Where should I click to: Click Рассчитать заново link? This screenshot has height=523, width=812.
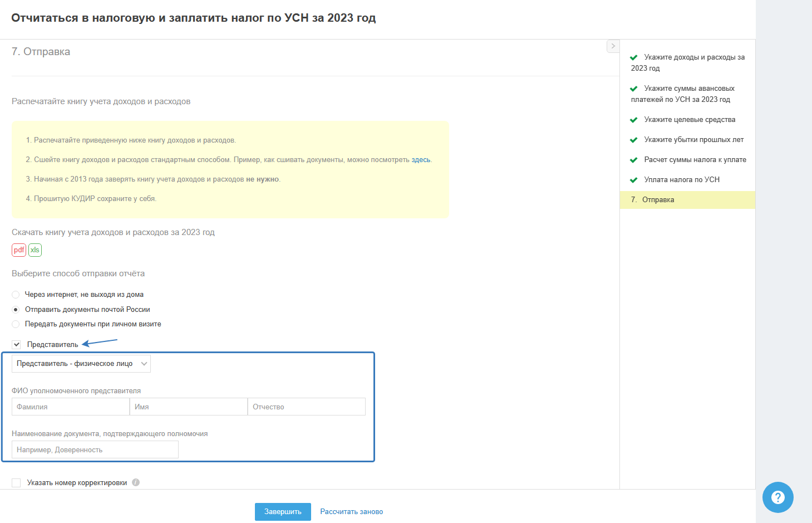pos(352,512)
